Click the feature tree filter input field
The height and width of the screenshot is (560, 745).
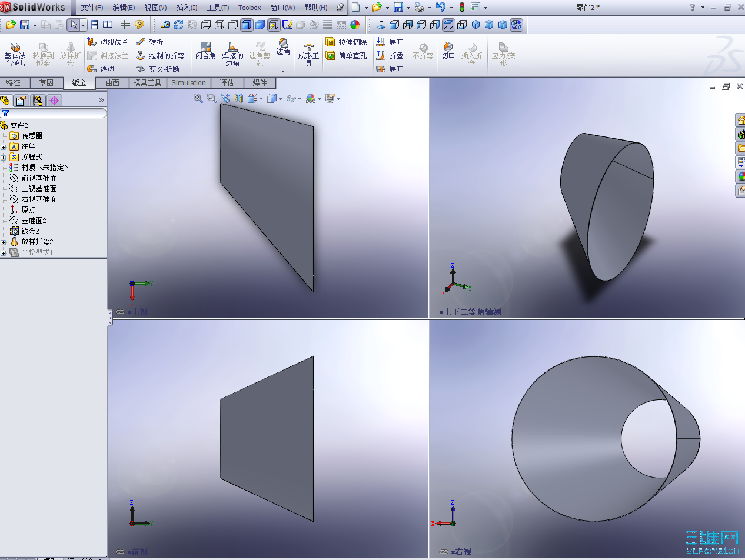tap(54, 113)
